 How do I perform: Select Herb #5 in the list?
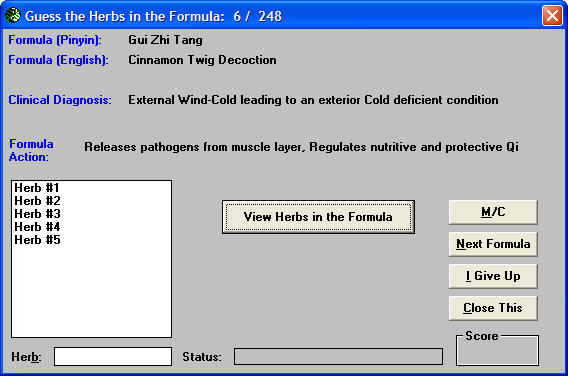[x=37, y=240]
